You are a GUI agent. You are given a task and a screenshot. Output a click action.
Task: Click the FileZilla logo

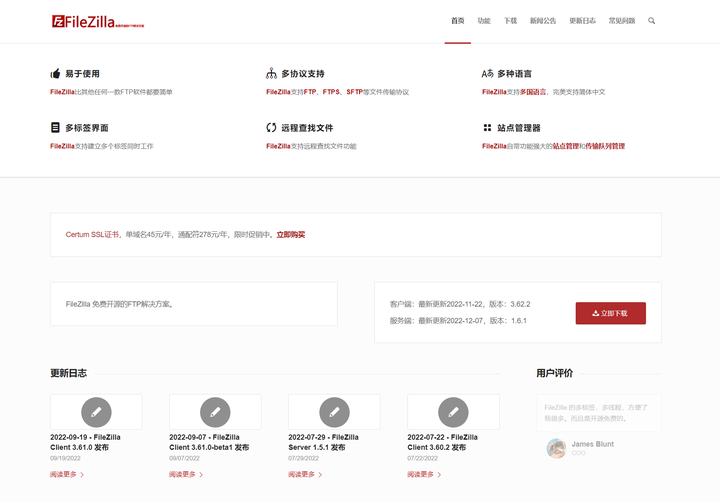click(97, 22)
